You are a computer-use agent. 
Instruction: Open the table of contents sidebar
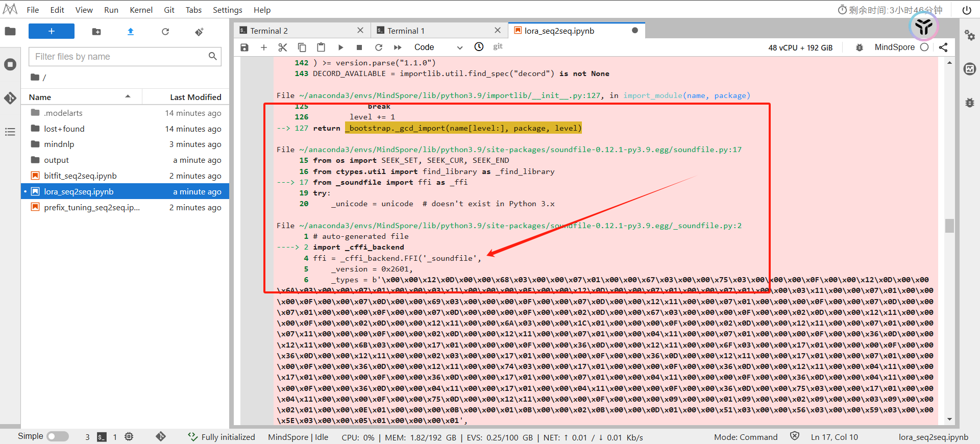[10, 132]
